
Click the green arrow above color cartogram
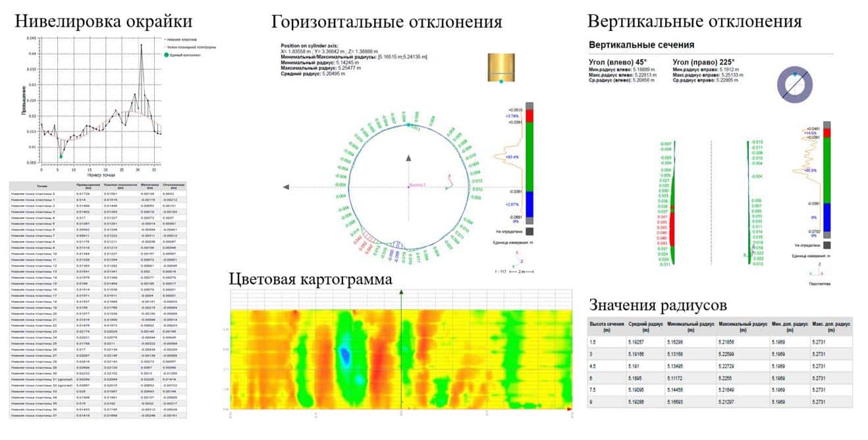(401, 292)
